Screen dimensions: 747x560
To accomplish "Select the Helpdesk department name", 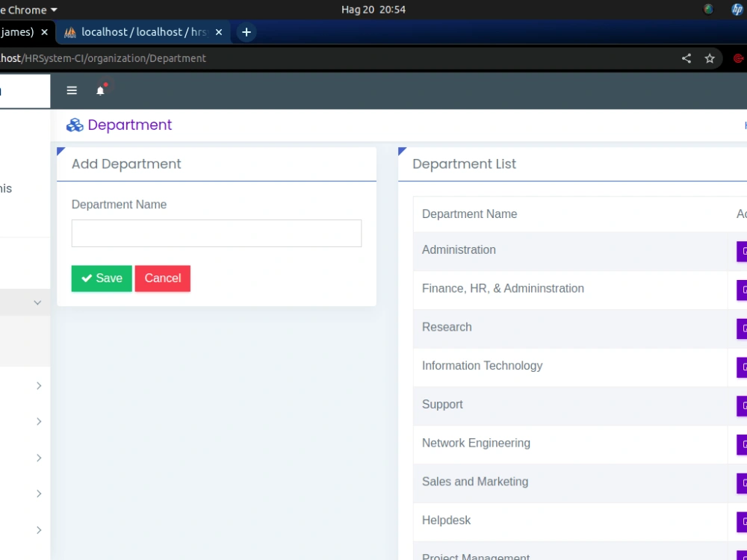I will coord(446,520).
